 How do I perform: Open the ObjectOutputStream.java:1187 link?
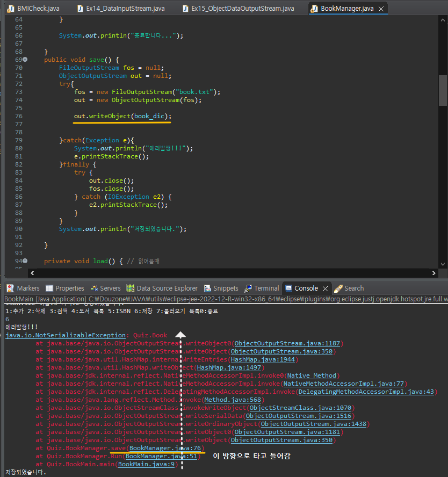pos(287,343)
